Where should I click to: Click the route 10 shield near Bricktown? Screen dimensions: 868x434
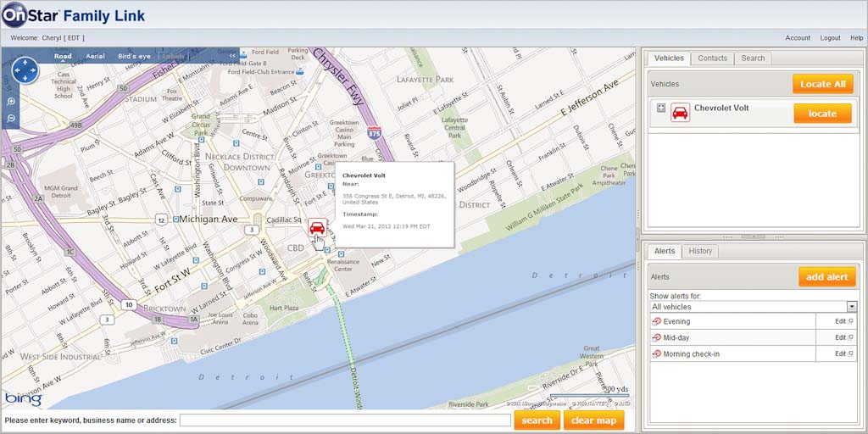129,304
